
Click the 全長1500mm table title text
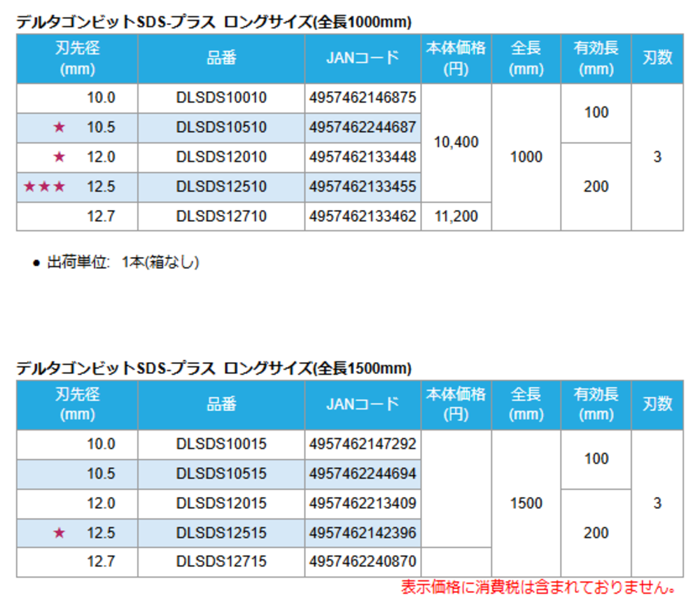(x=213, y=368)
